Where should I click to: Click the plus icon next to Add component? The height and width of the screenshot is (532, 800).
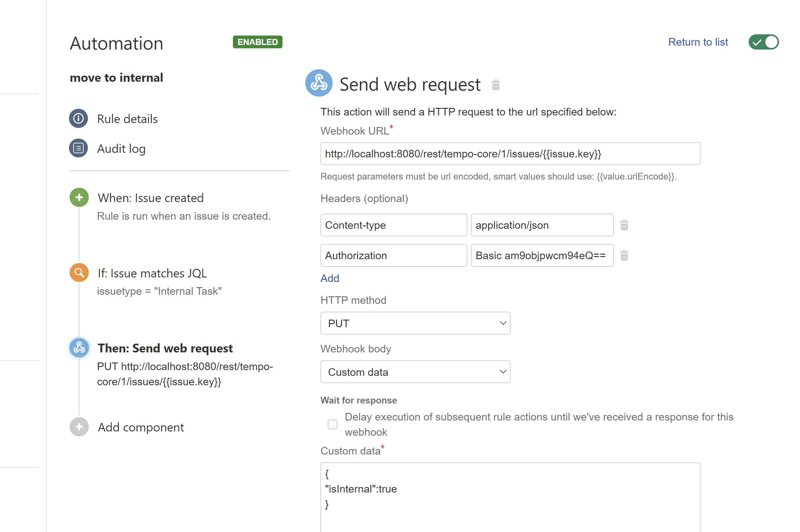79,427
